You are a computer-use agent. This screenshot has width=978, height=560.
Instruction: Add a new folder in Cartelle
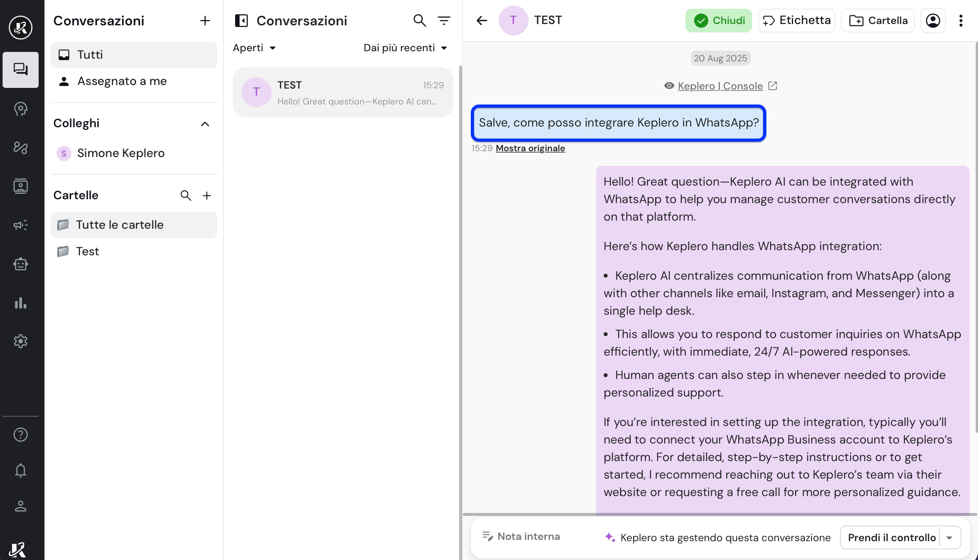(x=207, y=196)
